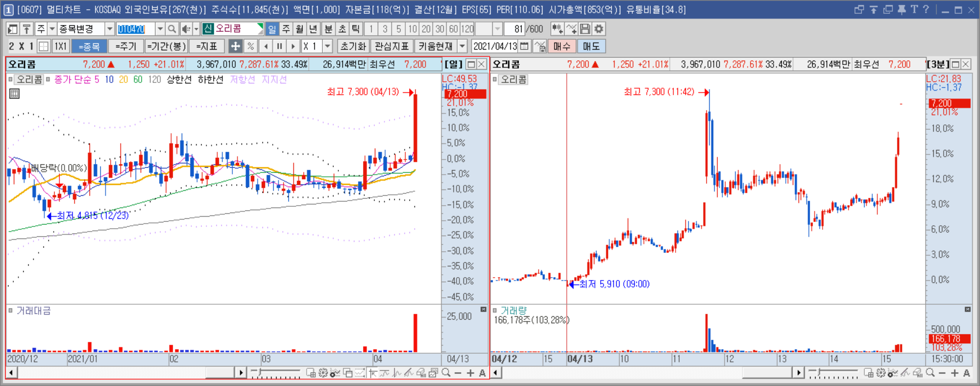
Task: Click the save floppy disk icon
Action: click(x=585, y=29)
